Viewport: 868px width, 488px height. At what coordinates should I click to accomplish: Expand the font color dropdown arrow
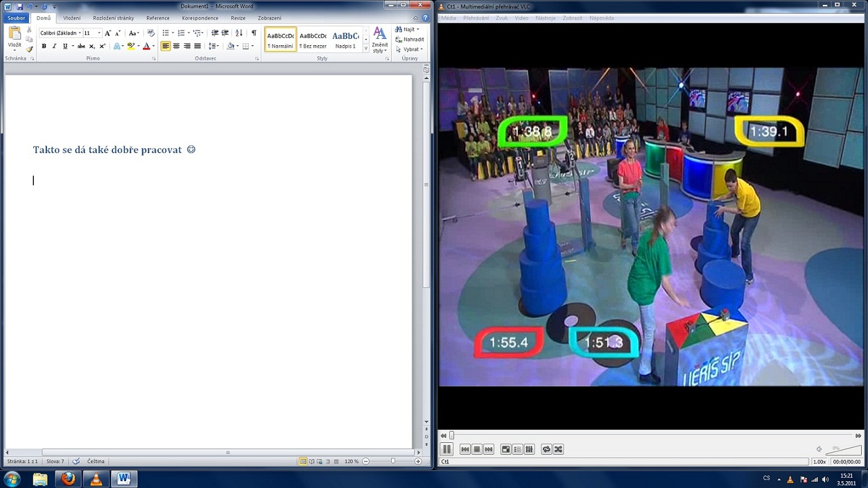point(153,46)
